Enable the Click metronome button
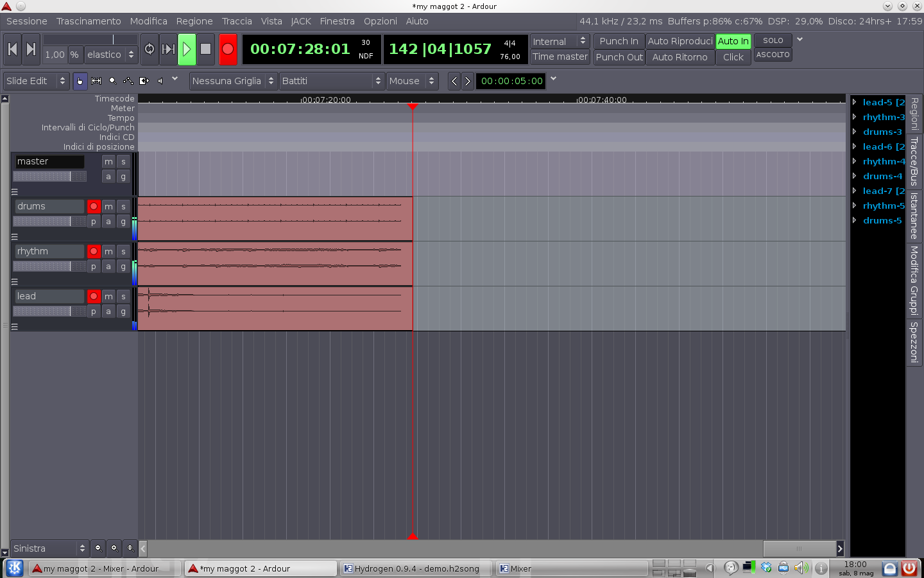Image resolution: width=924 pixels, height=578 pixels. [733, 57]
